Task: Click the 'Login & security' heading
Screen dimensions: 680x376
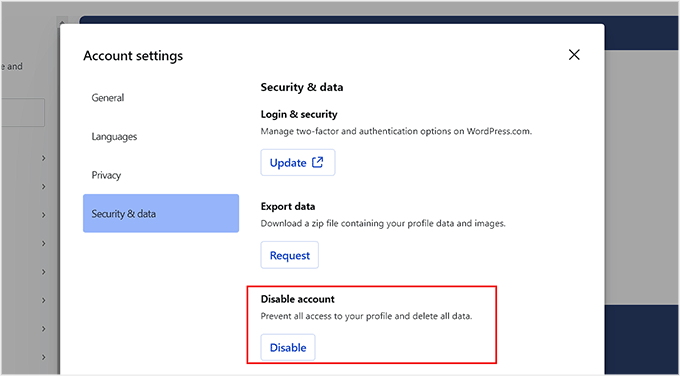Action: (x=299, y=114)
